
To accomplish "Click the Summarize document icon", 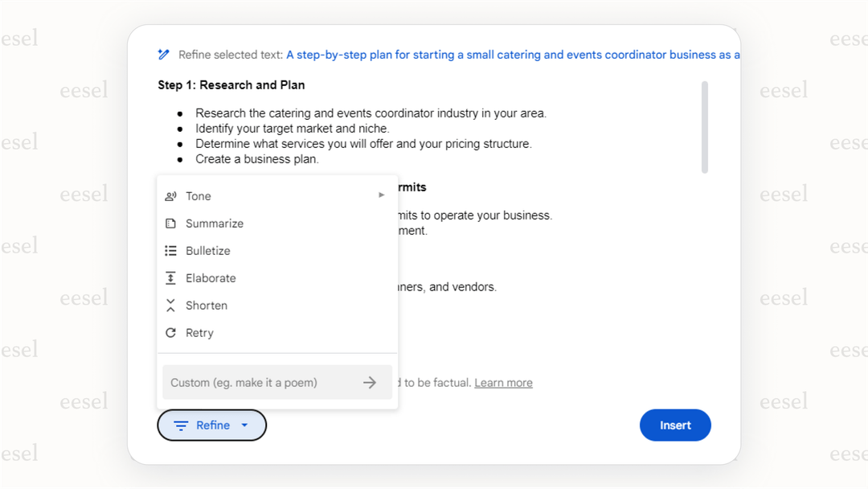I will tap(170, 223).
